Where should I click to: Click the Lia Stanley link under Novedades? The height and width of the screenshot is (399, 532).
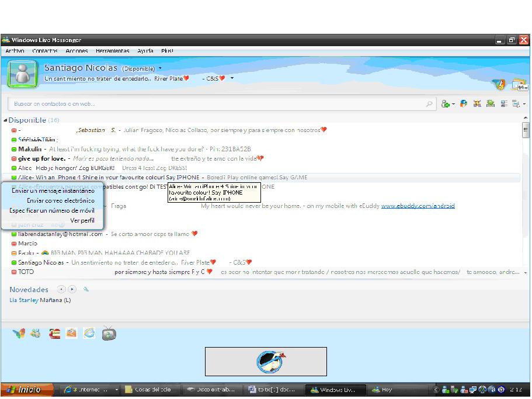tap(24, 300)
